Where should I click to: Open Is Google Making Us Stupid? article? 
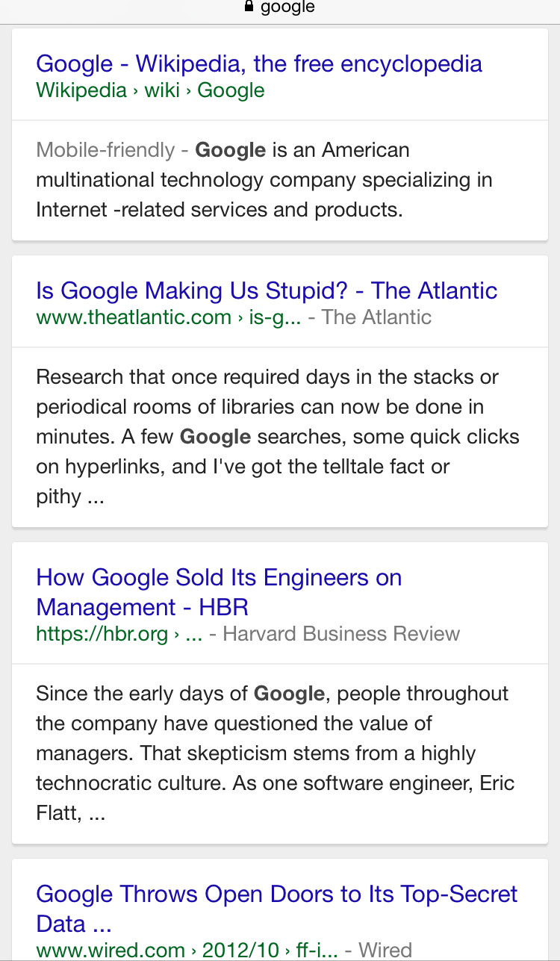coord(267,290)
